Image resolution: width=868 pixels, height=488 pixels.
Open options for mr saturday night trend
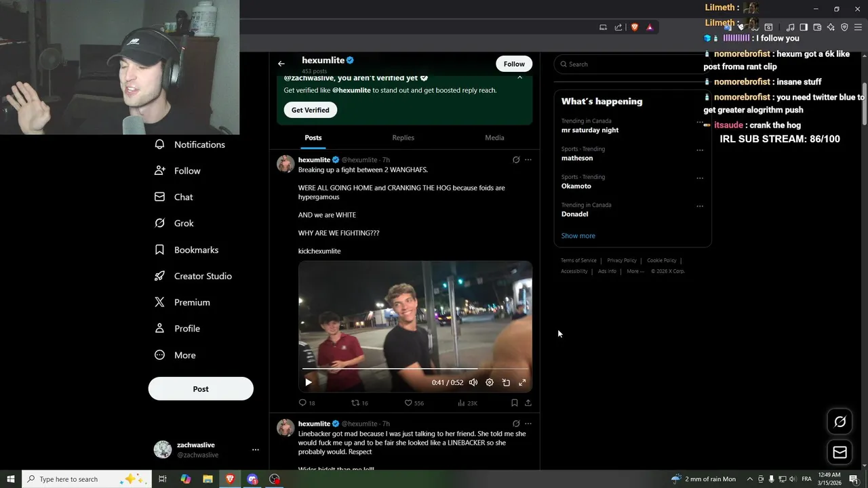pyautogui.click(x=700, y=123)
